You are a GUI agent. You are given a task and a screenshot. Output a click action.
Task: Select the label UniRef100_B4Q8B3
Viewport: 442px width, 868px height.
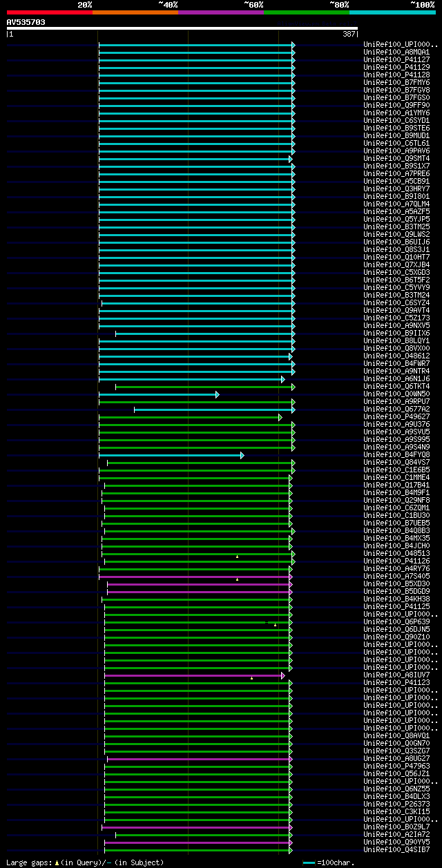[x=396, y=531]
